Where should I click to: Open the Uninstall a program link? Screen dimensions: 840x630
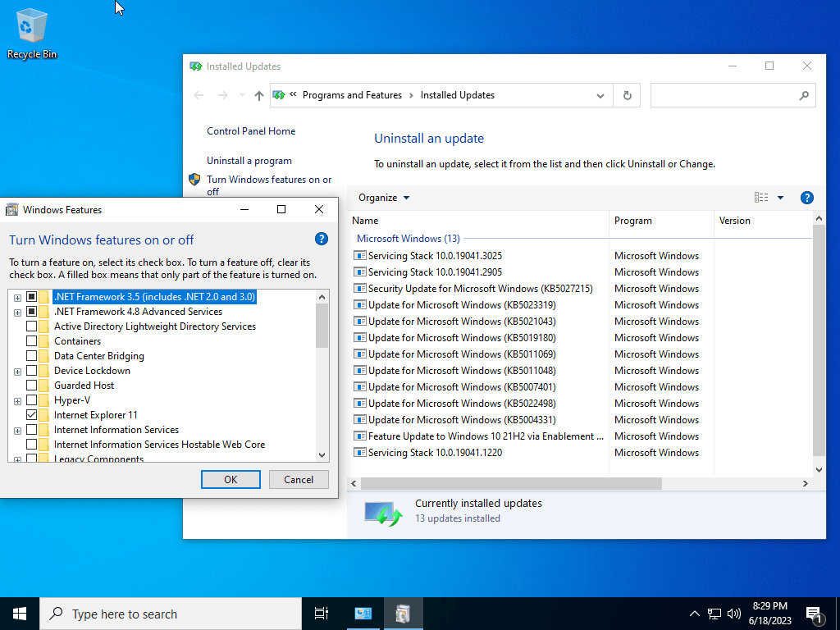point(249,161)
